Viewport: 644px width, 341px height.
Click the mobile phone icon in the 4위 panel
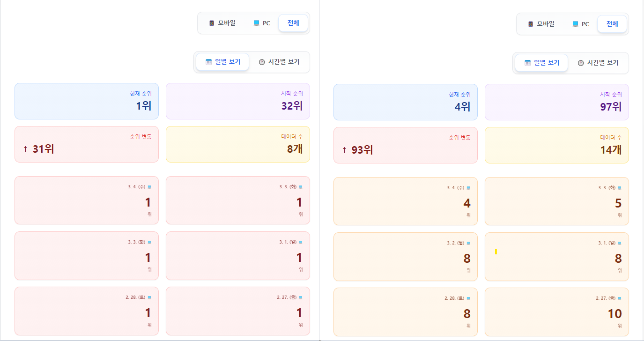point(531,24)
